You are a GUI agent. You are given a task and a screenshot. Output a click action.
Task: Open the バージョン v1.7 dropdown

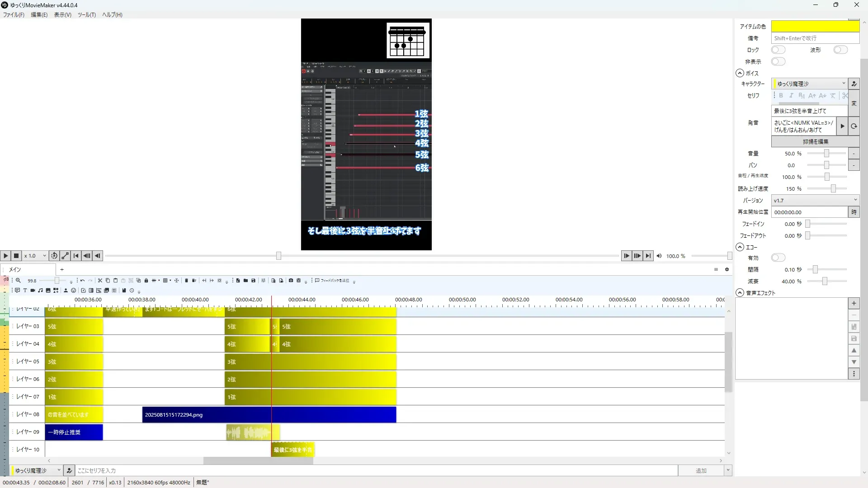815,200
